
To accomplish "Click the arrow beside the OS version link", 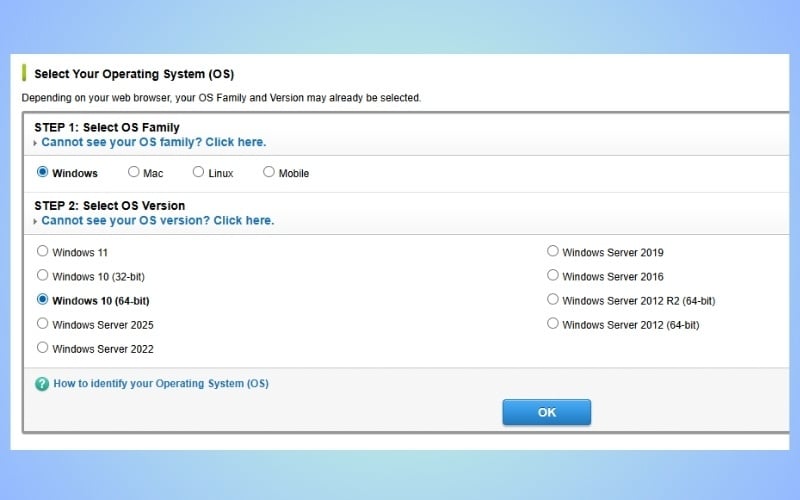I will pos(36,222).
